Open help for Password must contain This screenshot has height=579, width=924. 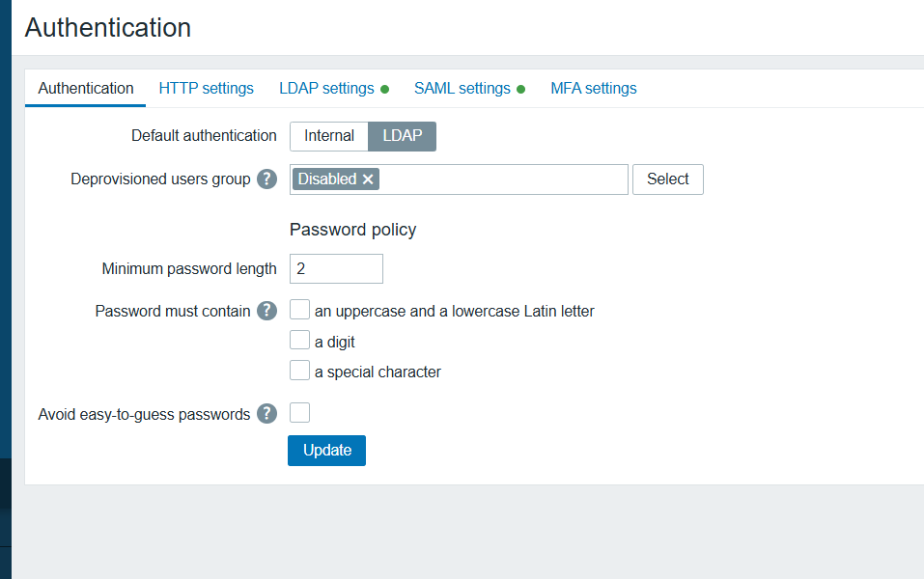click(x=267, y=311)
